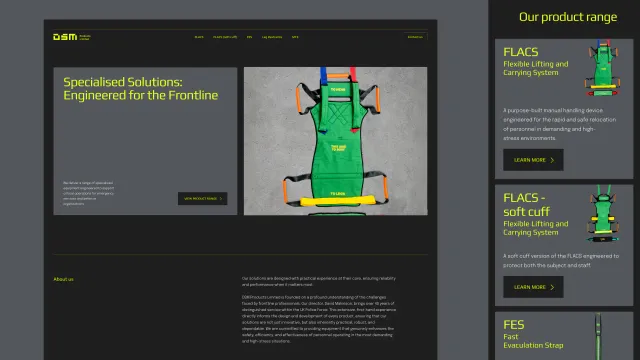This screenshot has height=360, width=640.
Task: Click Learn More on FLACS soft cuff card
Action: (x=533, y=287)
